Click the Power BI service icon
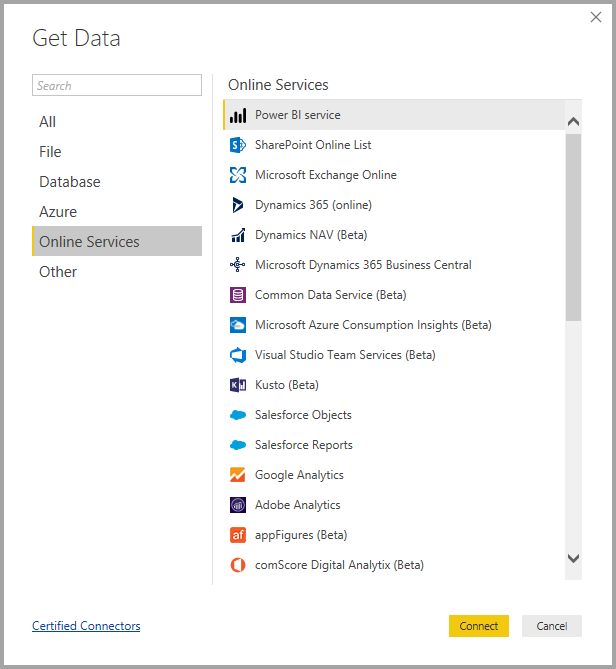The height and width of the screenshot is (669, 616). [x=238, y=115]
